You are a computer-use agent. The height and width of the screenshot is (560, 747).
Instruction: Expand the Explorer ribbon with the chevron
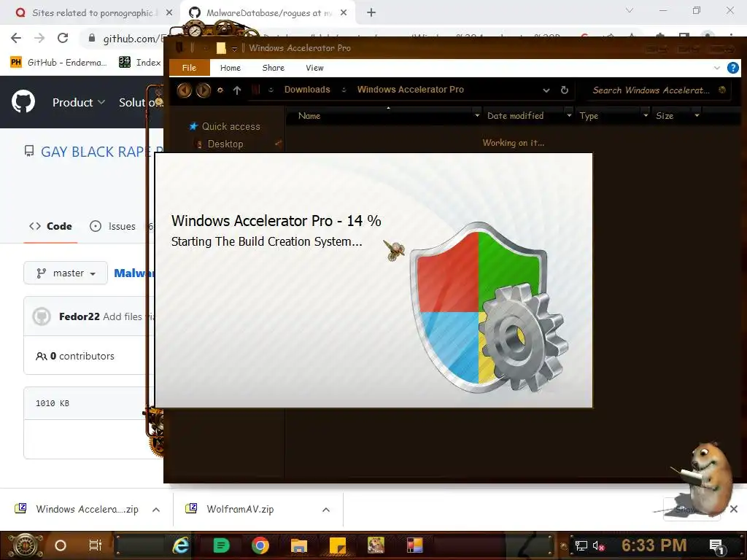[x=716, y=68]
